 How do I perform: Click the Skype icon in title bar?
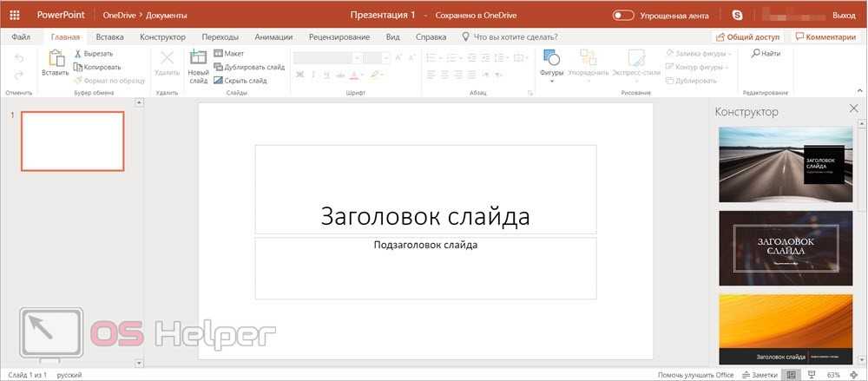[737, 15]
